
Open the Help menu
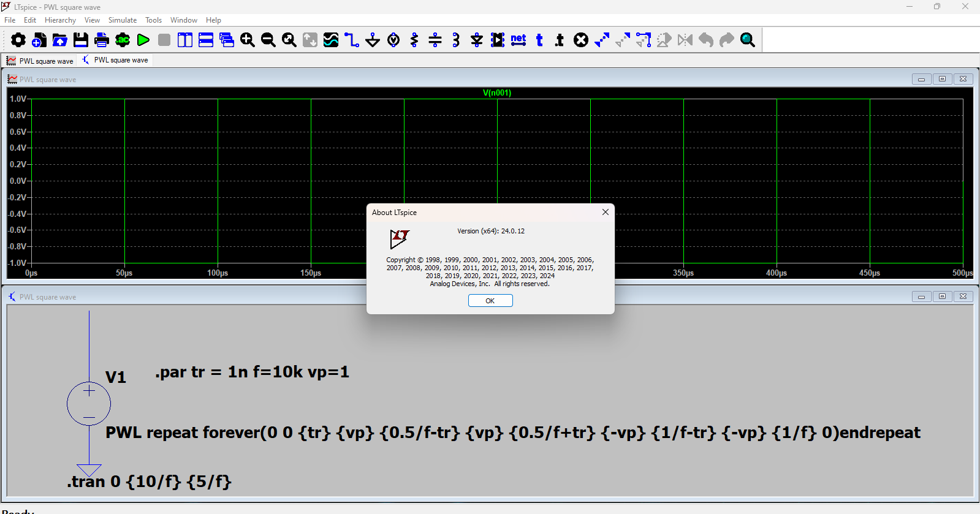click(x=213, y=20)
